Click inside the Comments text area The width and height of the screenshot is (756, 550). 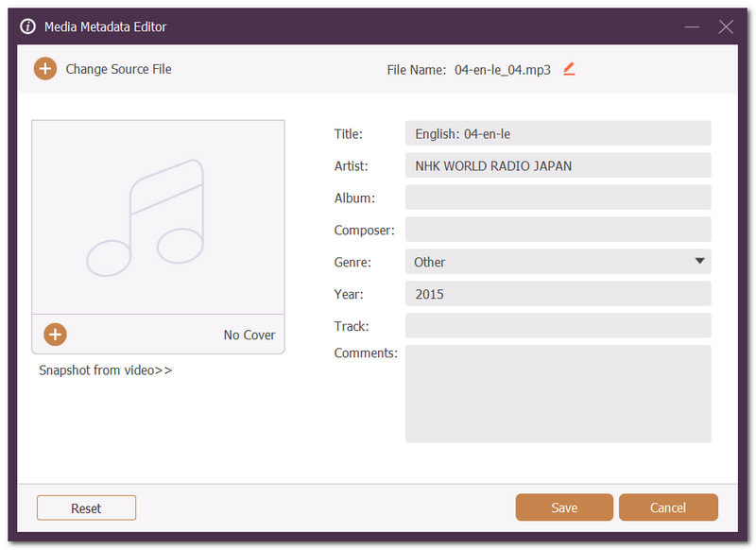click(558, 394)
